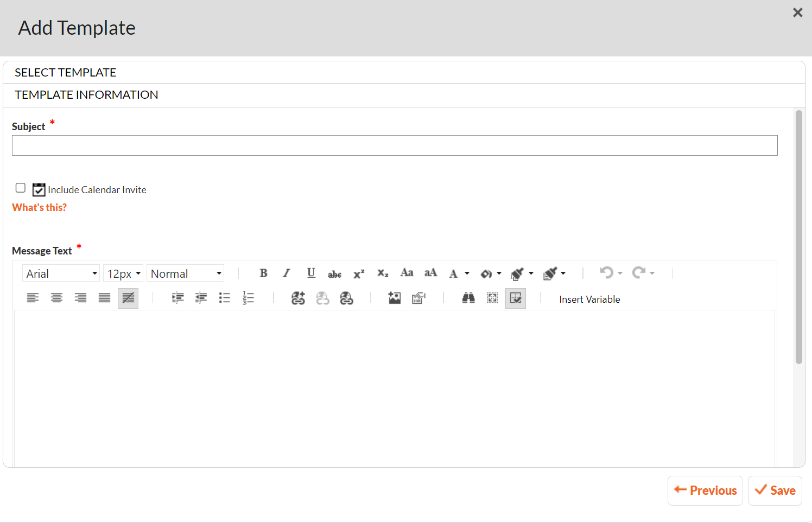Click the background color bucket icon
Image resolution: width=812 pixels, height=523 pixels.
click(486, 273)
